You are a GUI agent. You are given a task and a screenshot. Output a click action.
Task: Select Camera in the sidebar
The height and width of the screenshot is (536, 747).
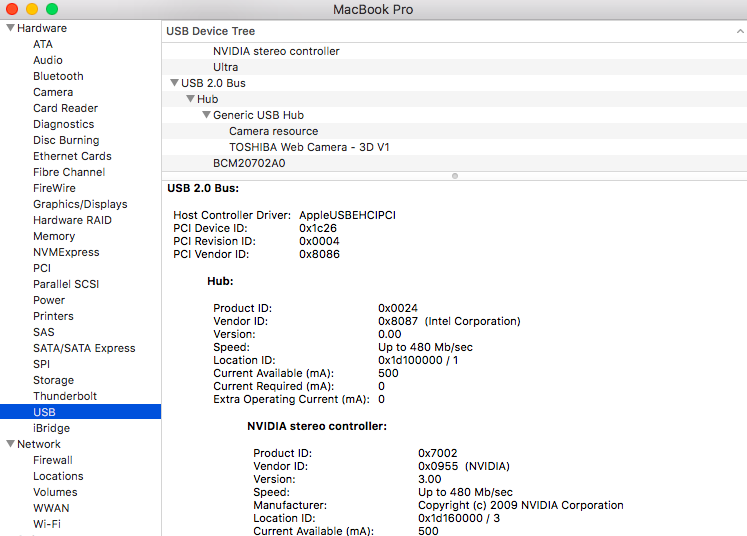click(53, 92)
